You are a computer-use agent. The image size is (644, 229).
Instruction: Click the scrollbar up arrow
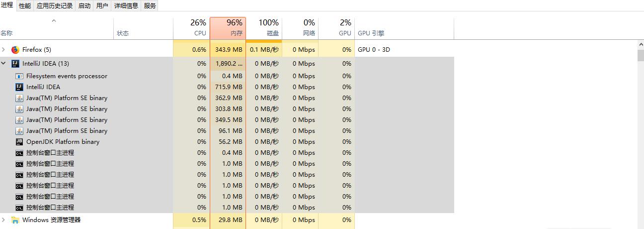click(x=641, y=45)
